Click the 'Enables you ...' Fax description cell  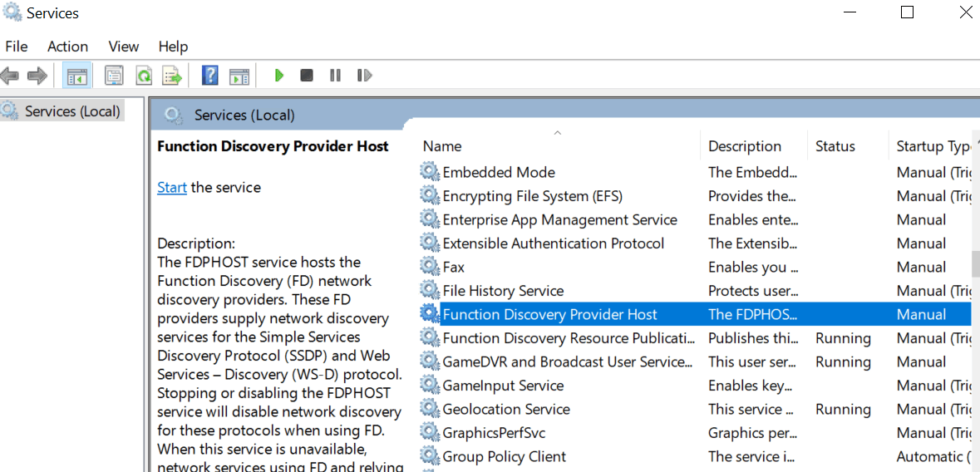[753, 267]
